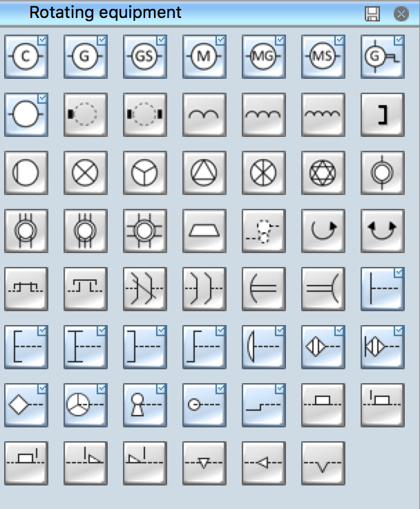Pick the G symbol with stepped line
The image size is (420, 509).
pyautogui.click(x=383, y=57)
